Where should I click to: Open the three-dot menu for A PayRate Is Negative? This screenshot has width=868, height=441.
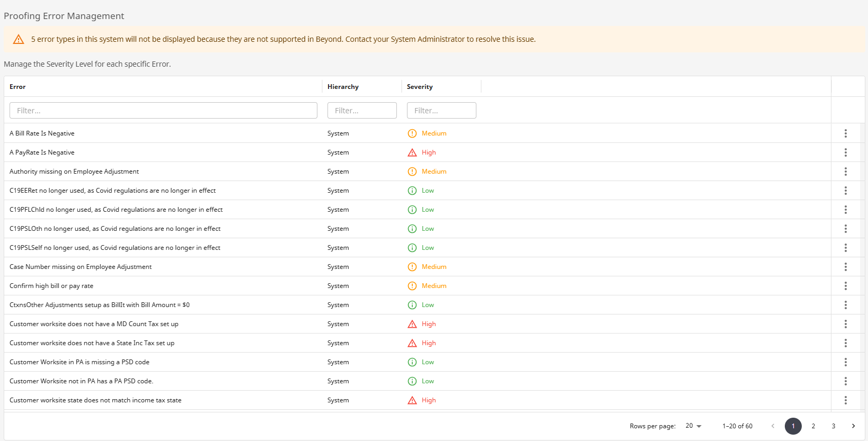pyautogui.click(x=845, y=152)
